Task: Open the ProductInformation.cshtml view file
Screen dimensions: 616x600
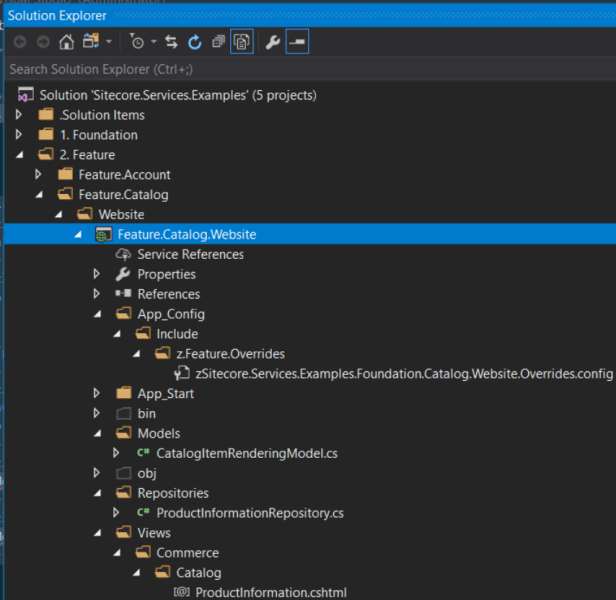Action: (271, 593)
